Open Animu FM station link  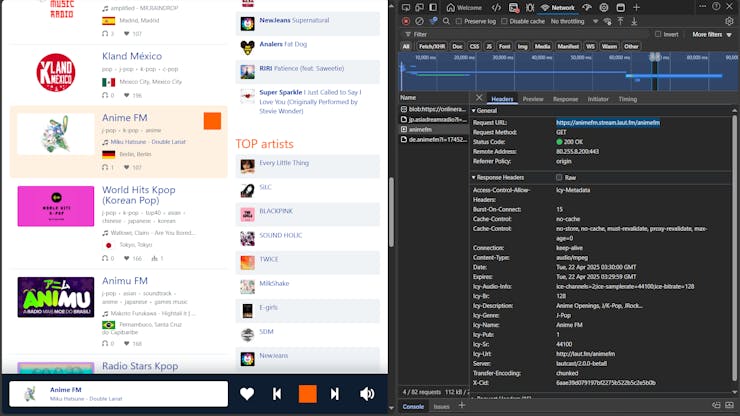(x=125, y=280)
